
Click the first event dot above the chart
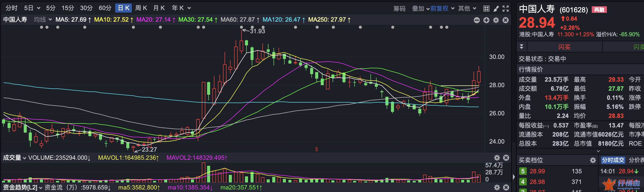click(x=41, y=27)
